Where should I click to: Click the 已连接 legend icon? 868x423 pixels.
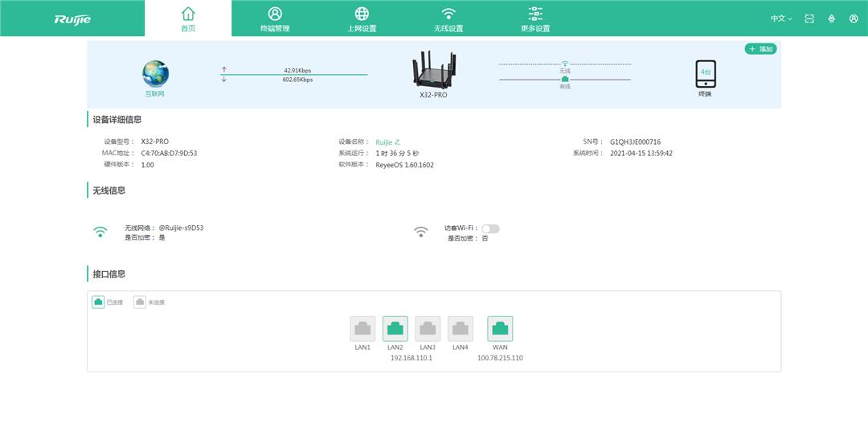click(98, 302)
